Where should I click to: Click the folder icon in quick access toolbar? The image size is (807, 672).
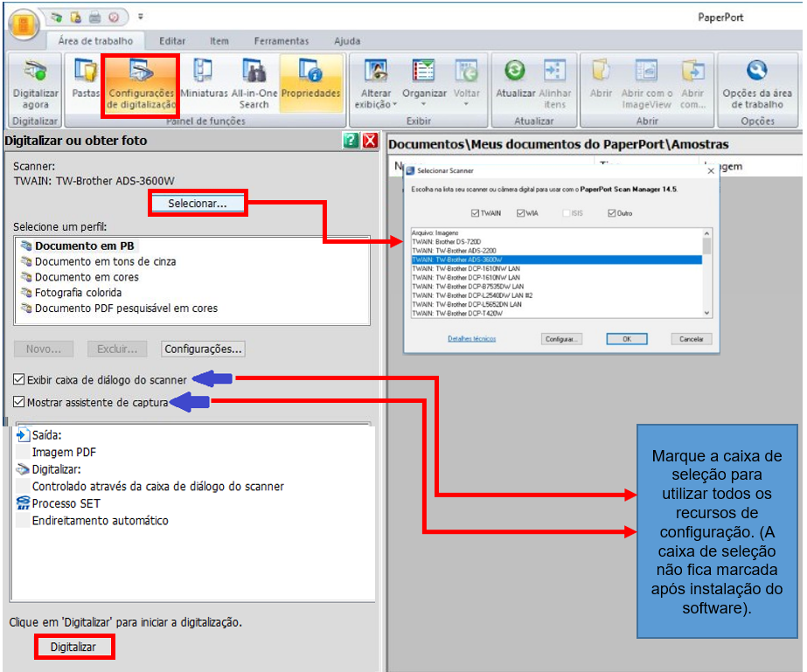(x=76, y=17)
